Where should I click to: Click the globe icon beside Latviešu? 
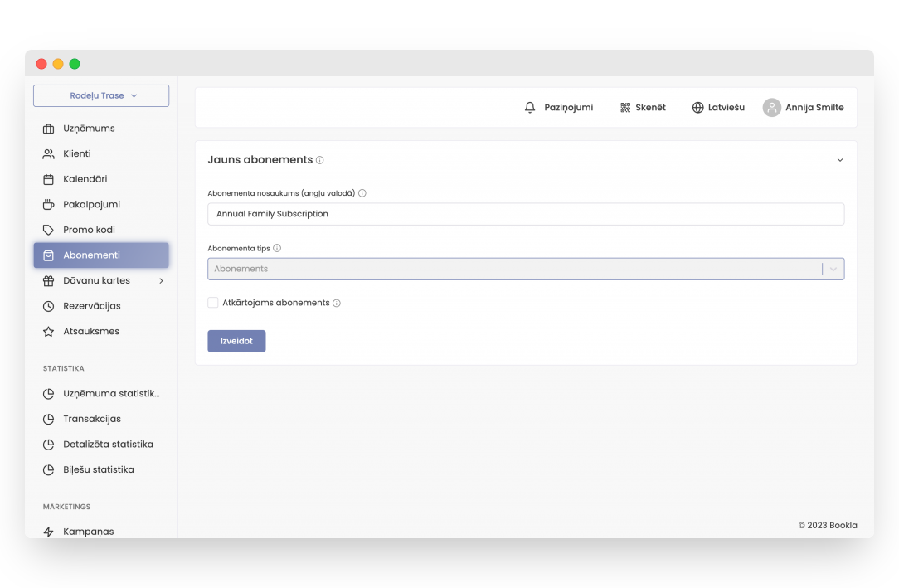tap(697, 108)
